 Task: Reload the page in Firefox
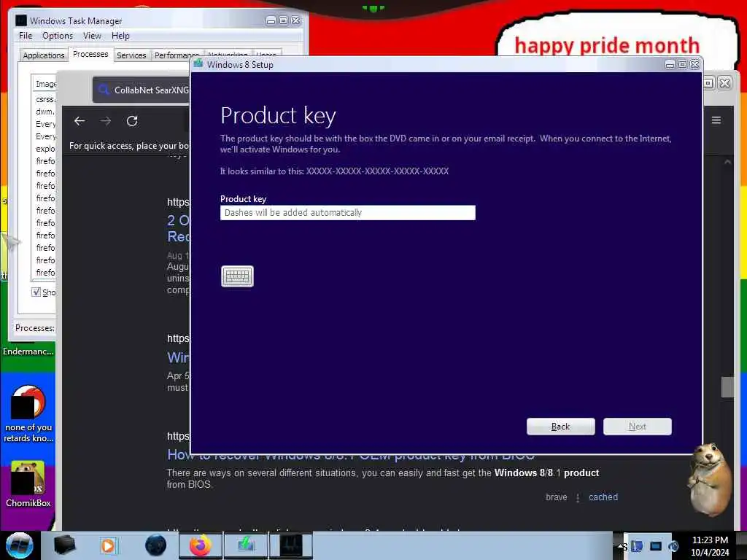(x=132, y=121)
